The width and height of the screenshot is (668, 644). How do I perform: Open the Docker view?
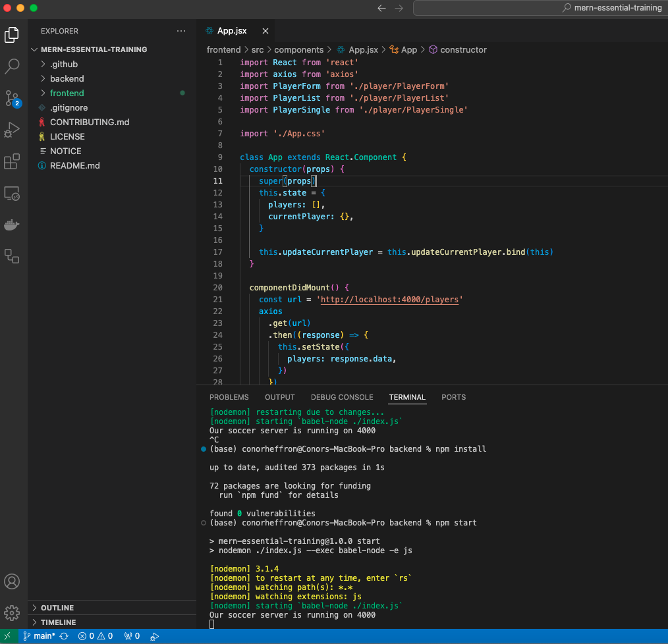[13, 225]
